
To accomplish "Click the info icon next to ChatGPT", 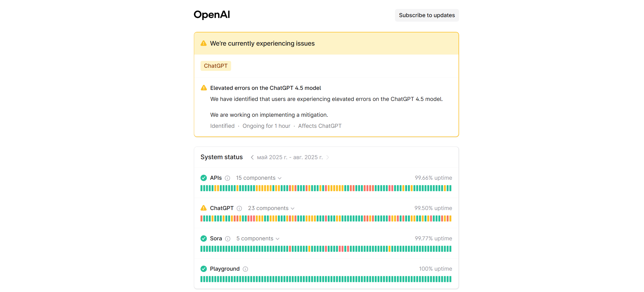I will (x=239, y=208).
